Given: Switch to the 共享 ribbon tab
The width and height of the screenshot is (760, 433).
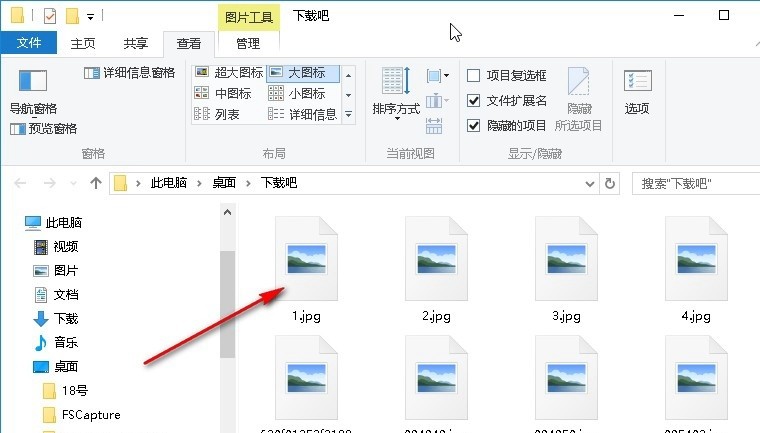Looking at the screenshot, I should tap(135, 43).
